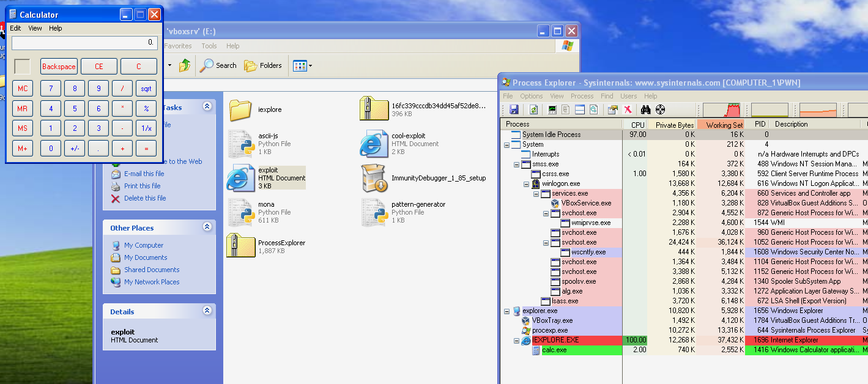Sort by the Private Bytes column header
The height and width of the screenshot is (384, 868).
(x=672, y=125)
